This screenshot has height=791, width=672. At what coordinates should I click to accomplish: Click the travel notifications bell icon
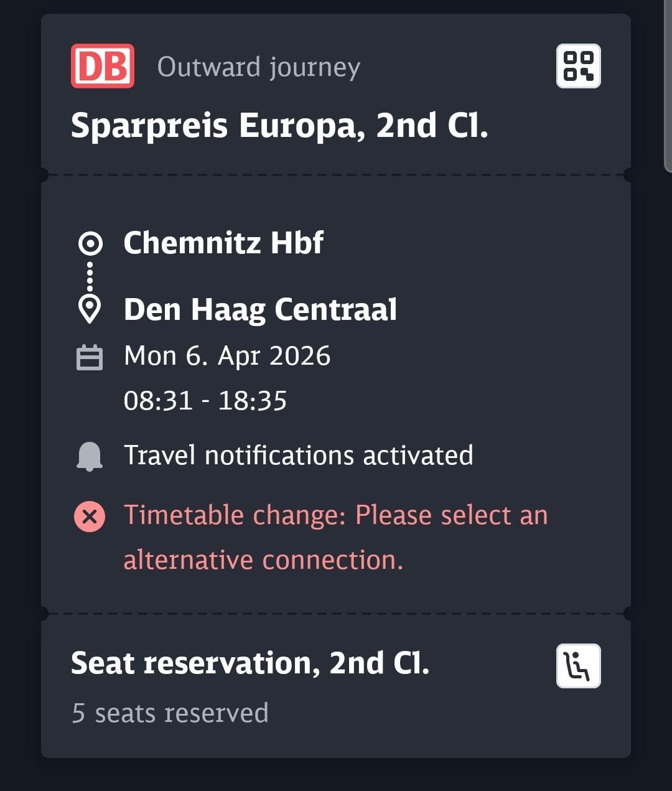tap(90, 456)
